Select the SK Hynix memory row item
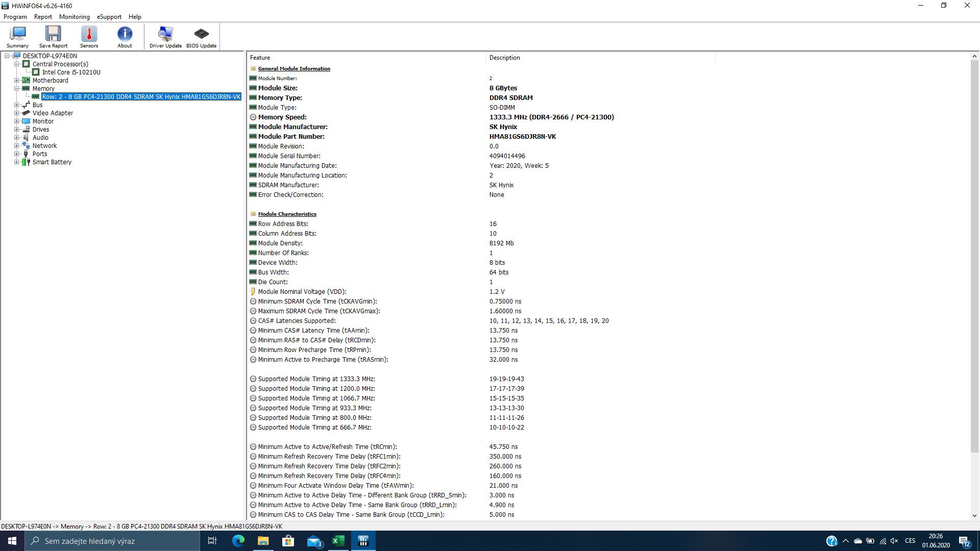Image resolution: width=980 pixels, height=551 pixels. pyautogui.click(x=141, y=97)
